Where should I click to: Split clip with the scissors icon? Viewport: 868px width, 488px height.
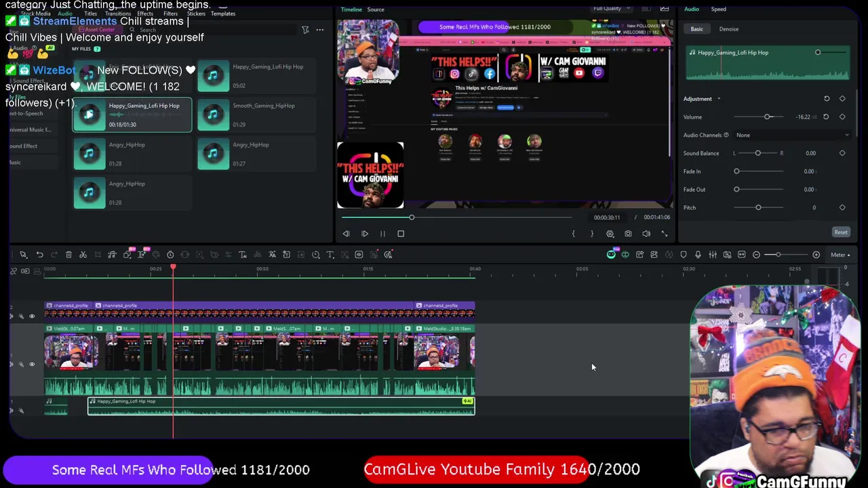pyautogui.click(x=83, y=255)
